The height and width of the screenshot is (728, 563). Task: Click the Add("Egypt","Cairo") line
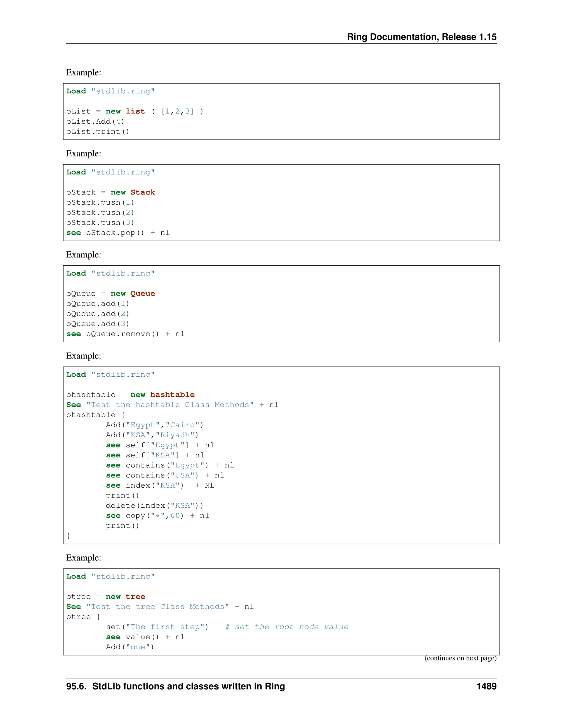[154, 425]
